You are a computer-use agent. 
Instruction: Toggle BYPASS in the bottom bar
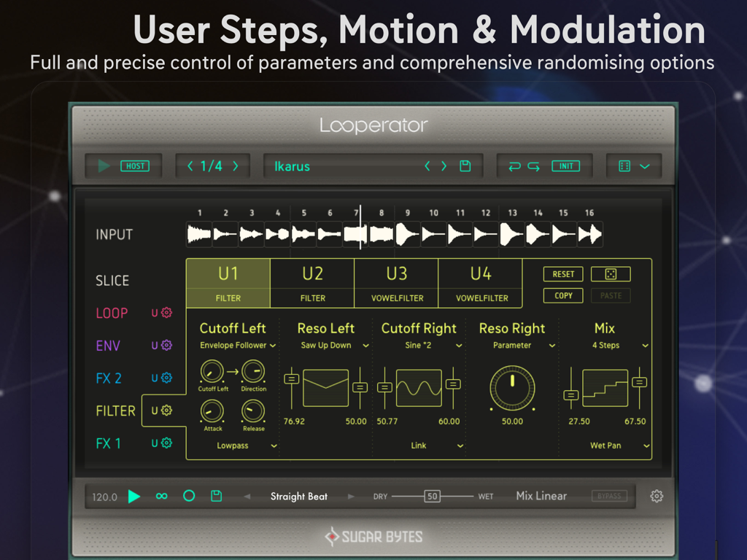610,496
